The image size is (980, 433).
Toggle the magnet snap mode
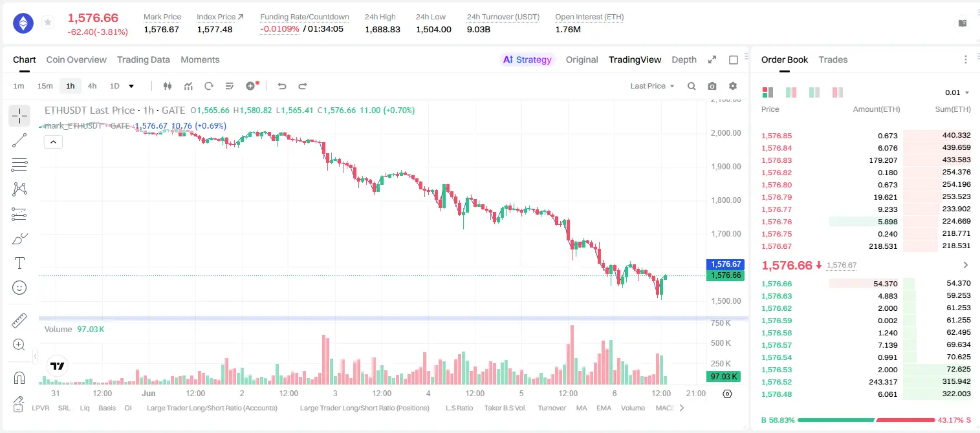[x=19, y=378]
